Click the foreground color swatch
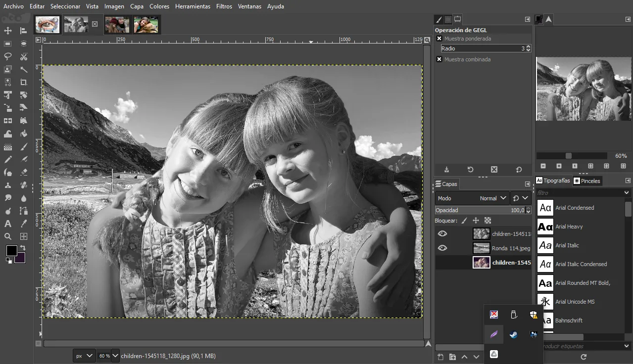633x364 pixels. coord(11,251)
